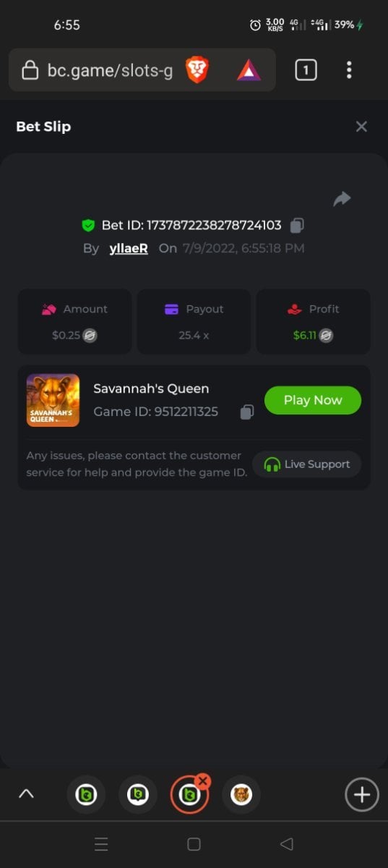Copy the Bet ID number

coord(296,226)
